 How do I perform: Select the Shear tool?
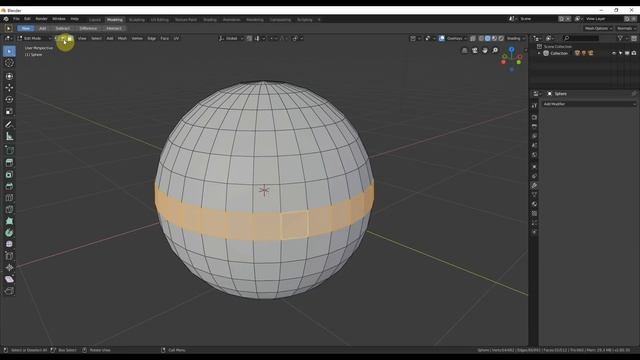coord(9,279)
